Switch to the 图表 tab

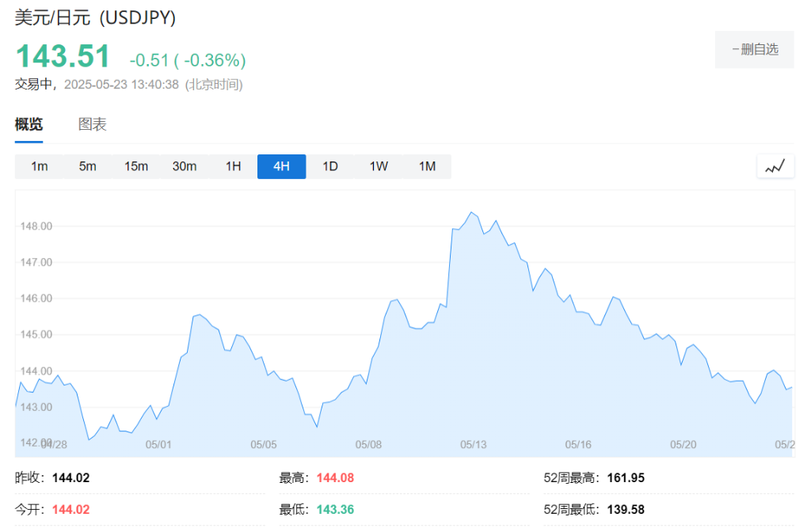92,124
